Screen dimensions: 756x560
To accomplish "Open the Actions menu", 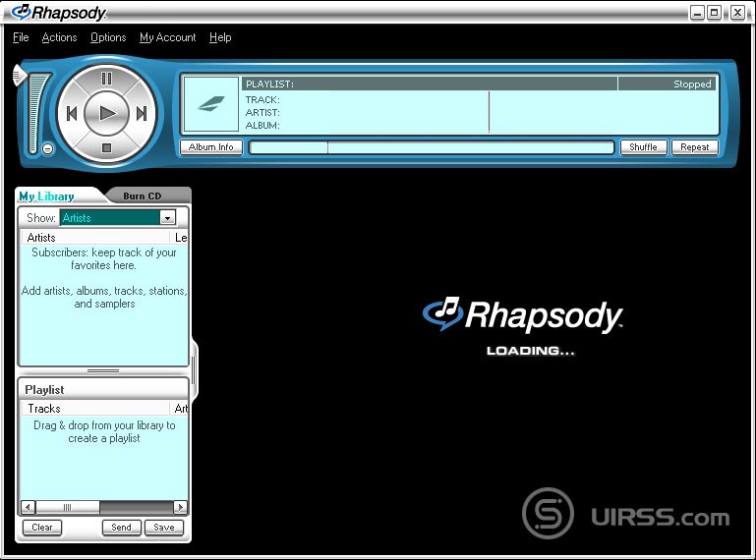I will pyautogui.click(x=59, y=37).
